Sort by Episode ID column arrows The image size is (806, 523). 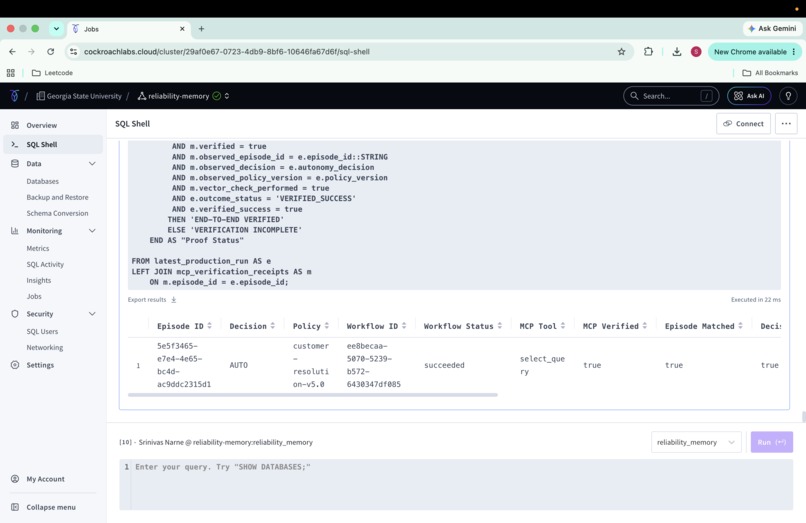(x=209, y=326)
